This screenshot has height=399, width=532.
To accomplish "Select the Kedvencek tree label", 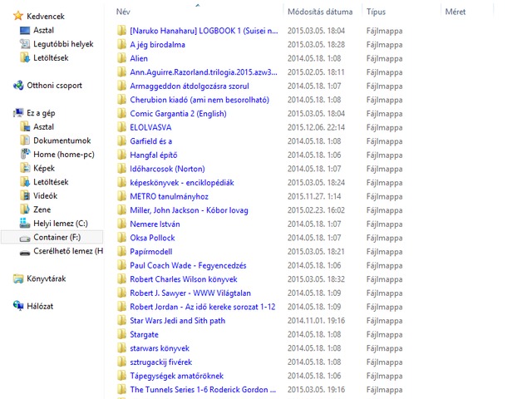I will point(46,17).
